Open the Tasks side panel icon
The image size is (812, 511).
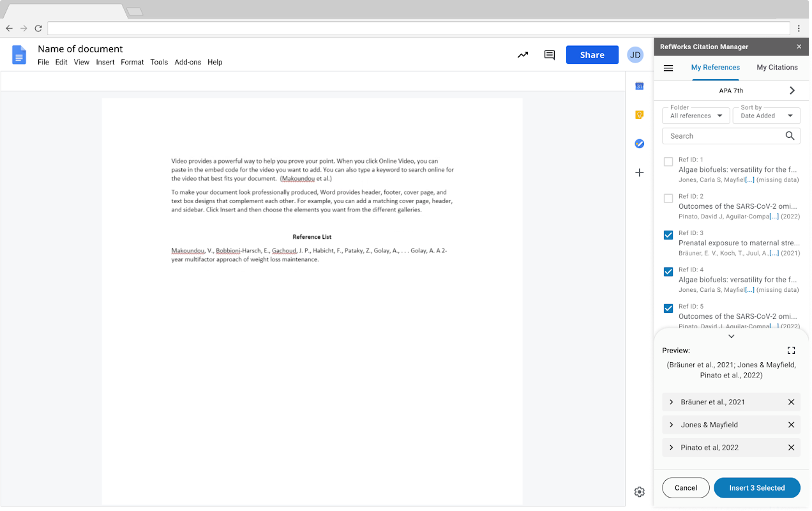[639, 144]
